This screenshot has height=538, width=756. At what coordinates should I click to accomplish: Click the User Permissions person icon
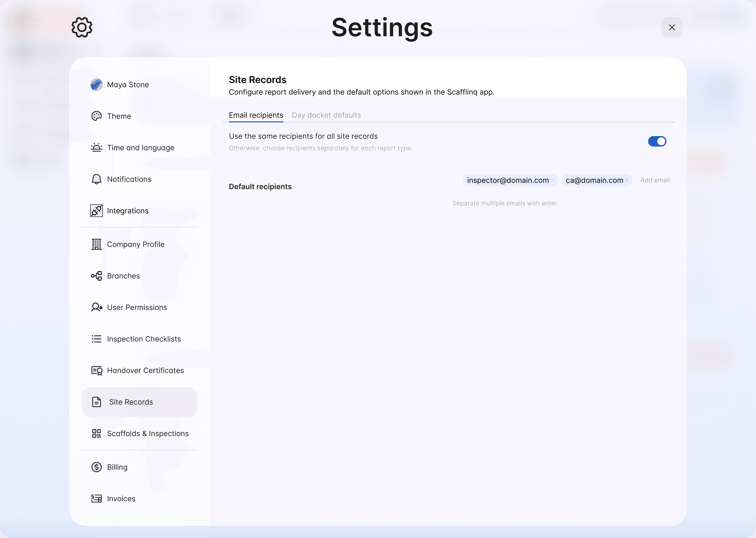click(97, 307)
